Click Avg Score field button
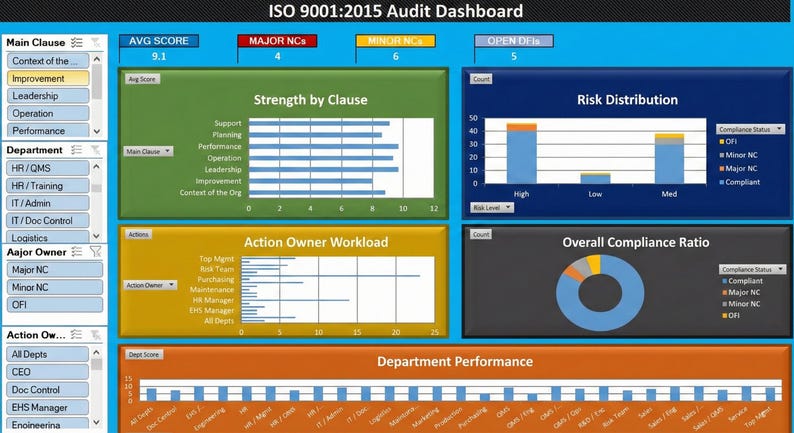 coord(142,79)
